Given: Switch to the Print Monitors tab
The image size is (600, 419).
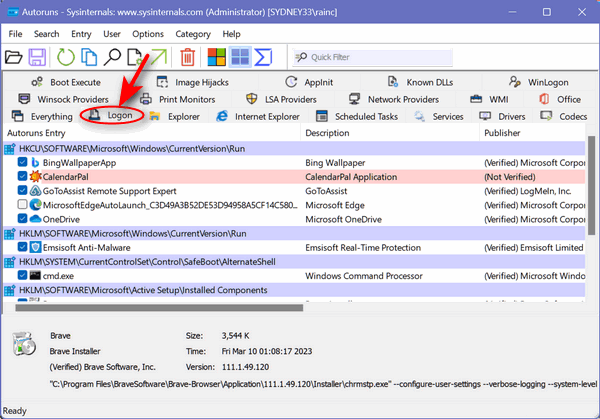Looking at the screenshot, I should (x=178, y=99).
